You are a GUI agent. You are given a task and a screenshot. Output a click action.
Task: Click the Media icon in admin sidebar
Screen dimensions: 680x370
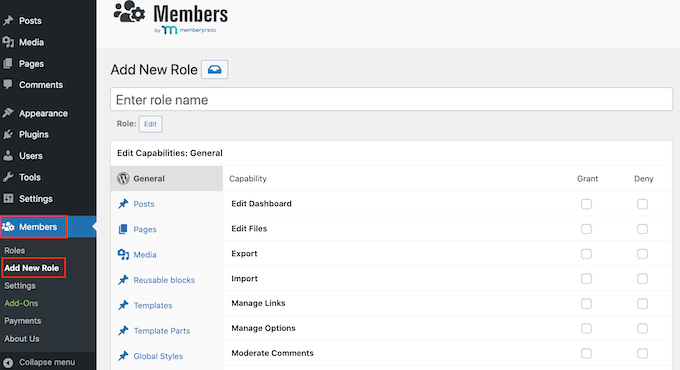coord(8,42)
